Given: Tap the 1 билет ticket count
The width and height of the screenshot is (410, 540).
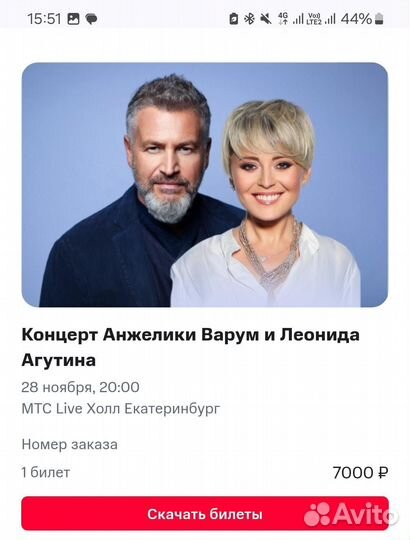Looking at the screenshot, I should (x=46, y=472).
